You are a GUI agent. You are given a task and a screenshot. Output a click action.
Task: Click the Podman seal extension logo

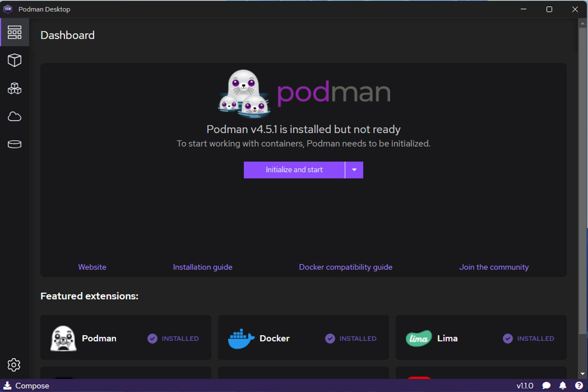pos(63,338)
